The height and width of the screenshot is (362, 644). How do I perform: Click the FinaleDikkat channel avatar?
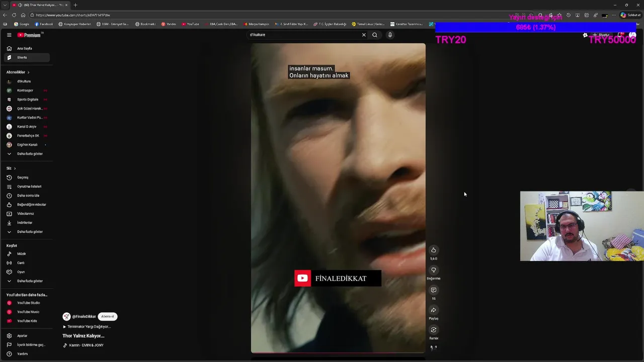pos(66,316)
